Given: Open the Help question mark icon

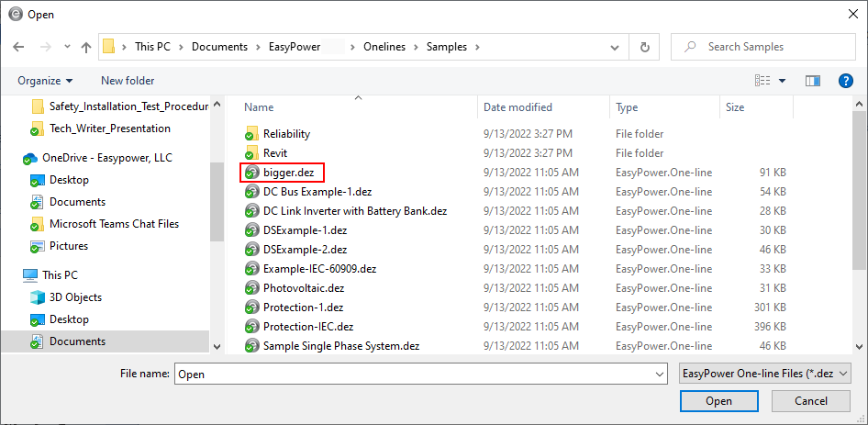Looking at the screenshot, I should click(846, 81).
